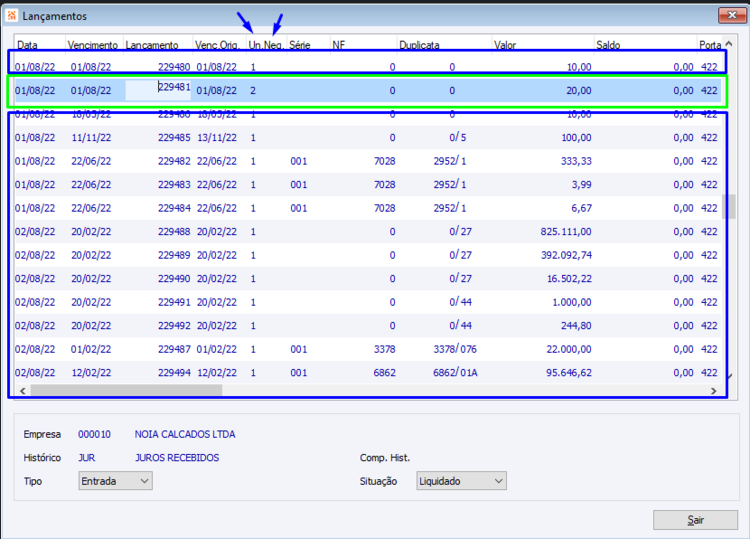Click the Saldo column header
This screenshot has width=750, height=539.
click(x=645, y=45)
